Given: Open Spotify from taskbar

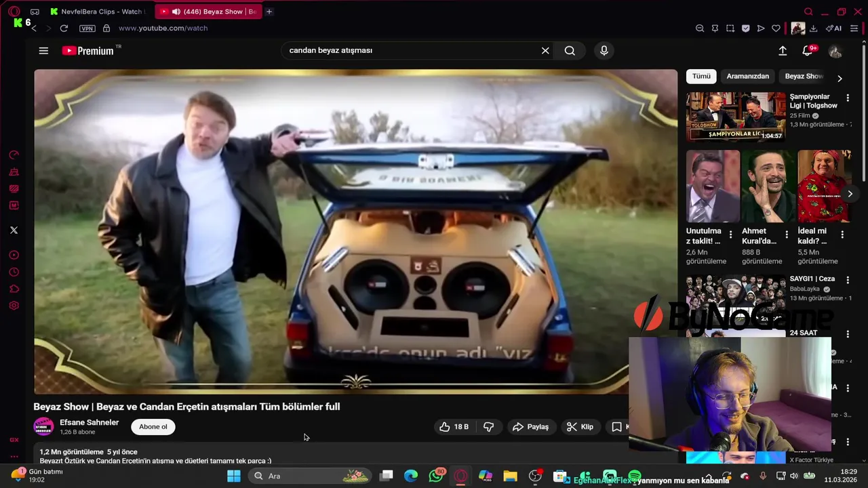Looking at the screenshot, I should point(635,476).
